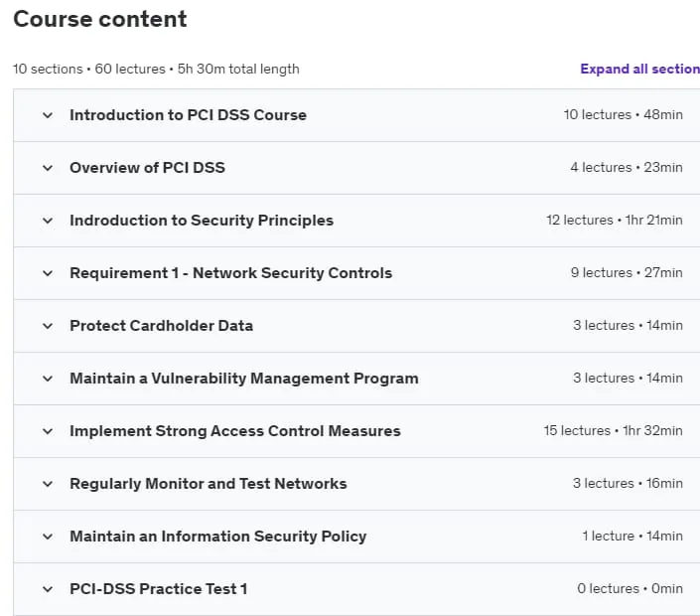Click chevron beside Indroduction to Security Principles
This screenshot has height=616, width=700.
[48, 221]
